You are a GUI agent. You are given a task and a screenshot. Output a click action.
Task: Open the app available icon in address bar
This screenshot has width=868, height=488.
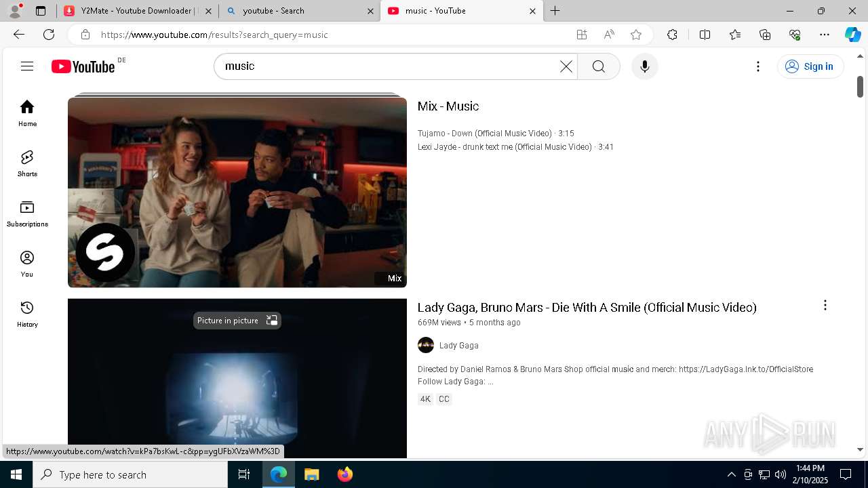582,35
